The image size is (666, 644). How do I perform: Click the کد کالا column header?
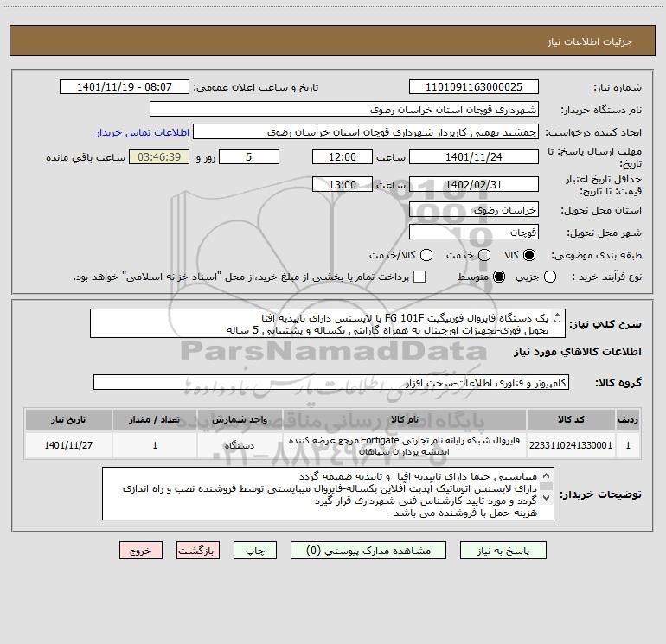(x=571, y=419)
